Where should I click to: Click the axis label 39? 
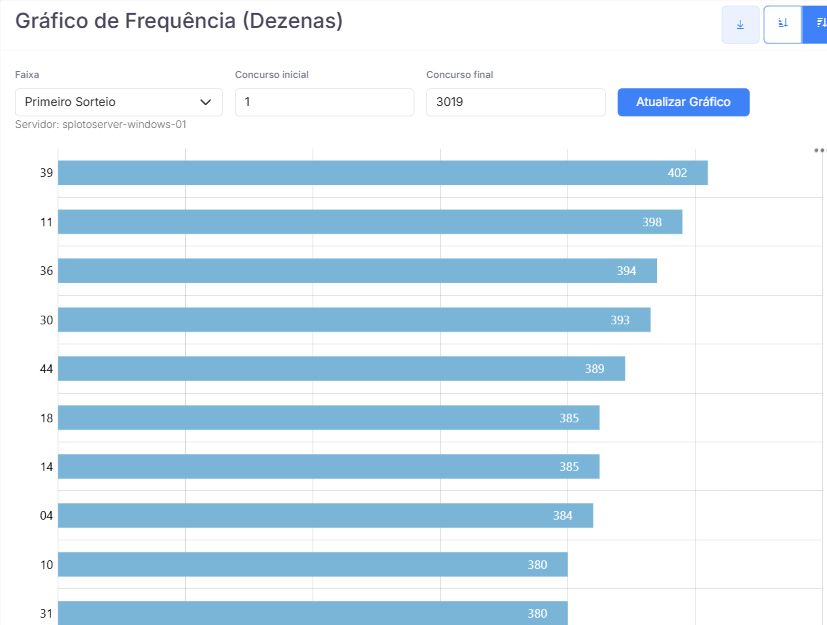coord(46,172)
